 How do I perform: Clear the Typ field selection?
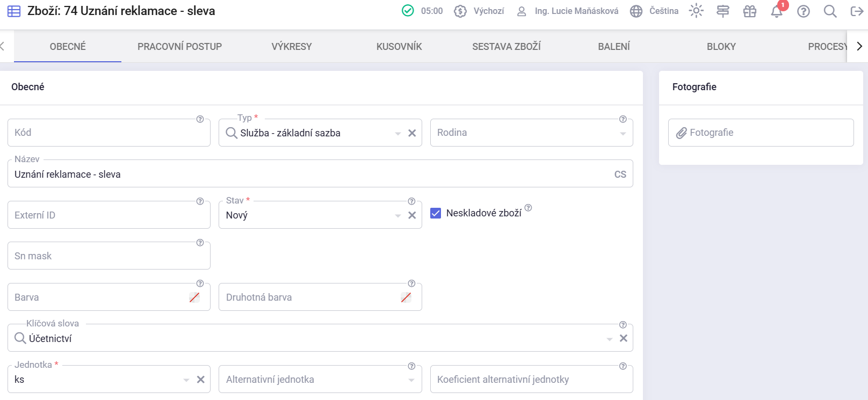pyautogui.click(x=412, y=133)
